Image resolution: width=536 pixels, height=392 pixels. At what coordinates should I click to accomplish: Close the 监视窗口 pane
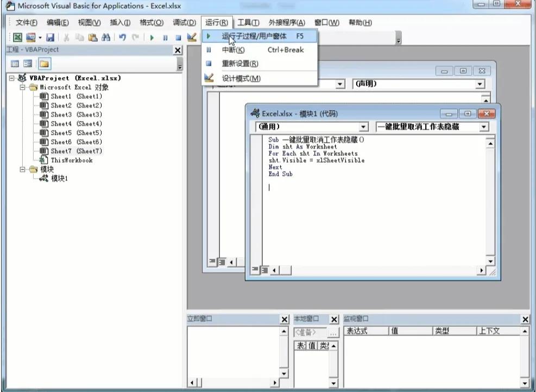[525, 320]
